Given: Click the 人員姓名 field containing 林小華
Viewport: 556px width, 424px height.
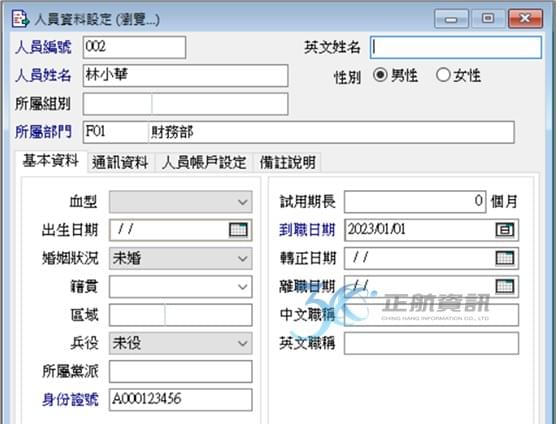Looking at the screenshot, I should coord(185,75).
